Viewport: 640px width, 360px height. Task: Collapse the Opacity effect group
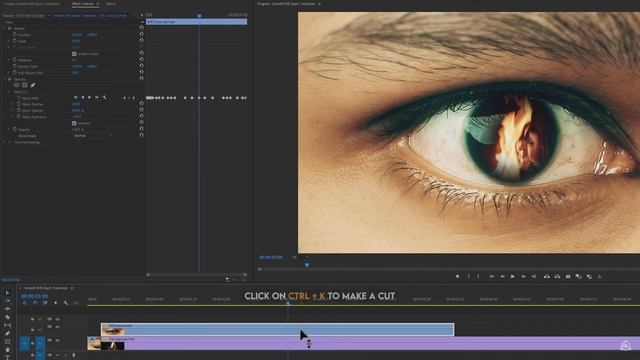(5, 79)
